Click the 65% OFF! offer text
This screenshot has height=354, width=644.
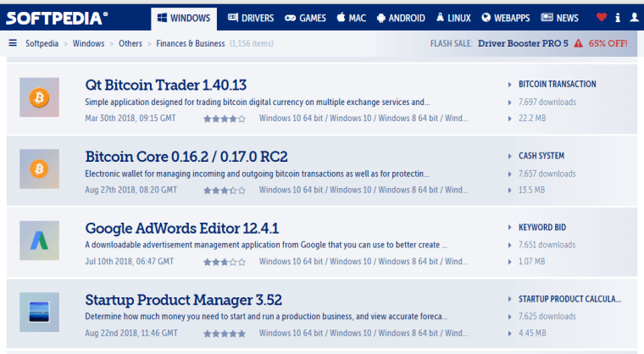pos(608,43)
